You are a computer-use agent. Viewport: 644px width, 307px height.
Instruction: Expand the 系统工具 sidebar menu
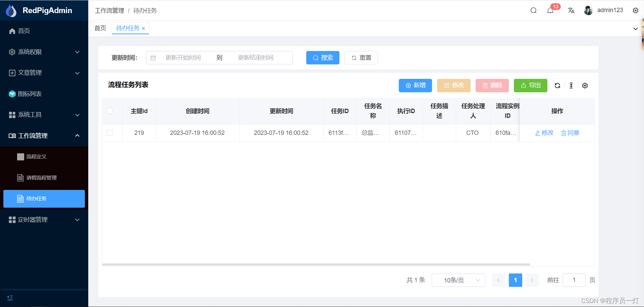pos(44,115)
